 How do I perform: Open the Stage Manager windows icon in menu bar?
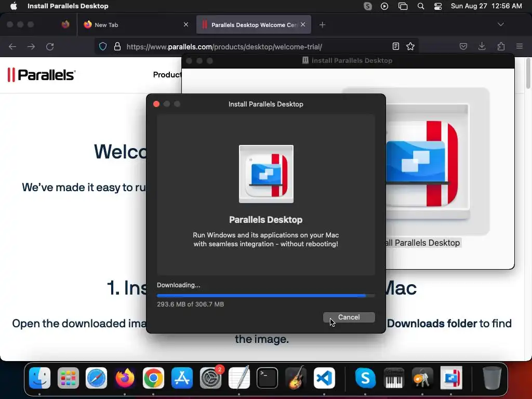(403, 6)
